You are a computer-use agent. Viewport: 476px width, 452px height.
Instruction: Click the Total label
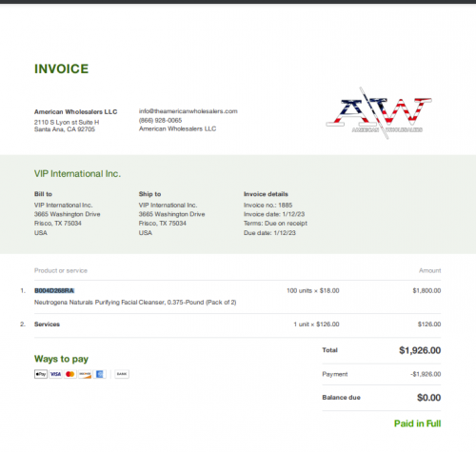tap(330, 350)
